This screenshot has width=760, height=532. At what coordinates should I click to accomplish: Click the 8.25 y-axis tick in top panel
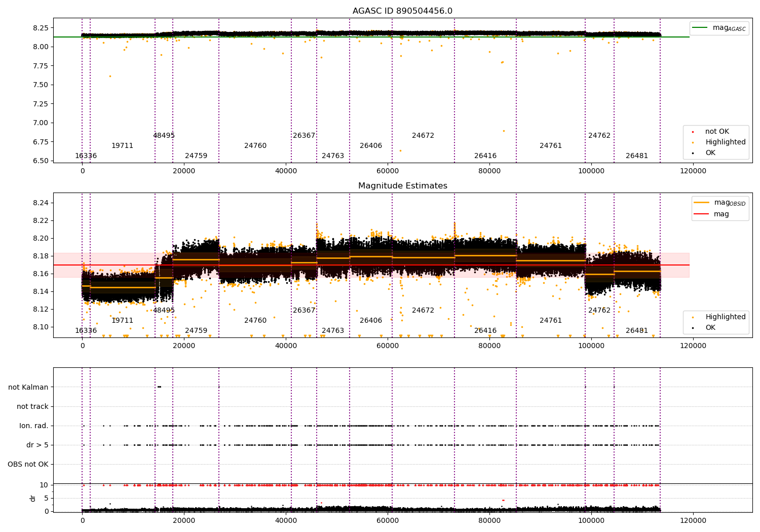pos(41,27)
